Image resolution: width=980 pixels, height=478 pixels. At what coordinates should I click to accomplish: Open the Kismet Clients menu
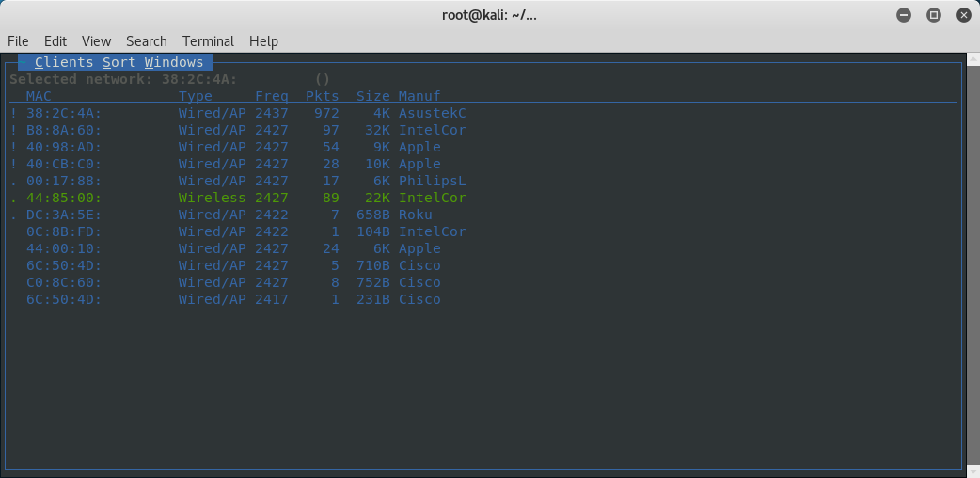coord(64,62)
